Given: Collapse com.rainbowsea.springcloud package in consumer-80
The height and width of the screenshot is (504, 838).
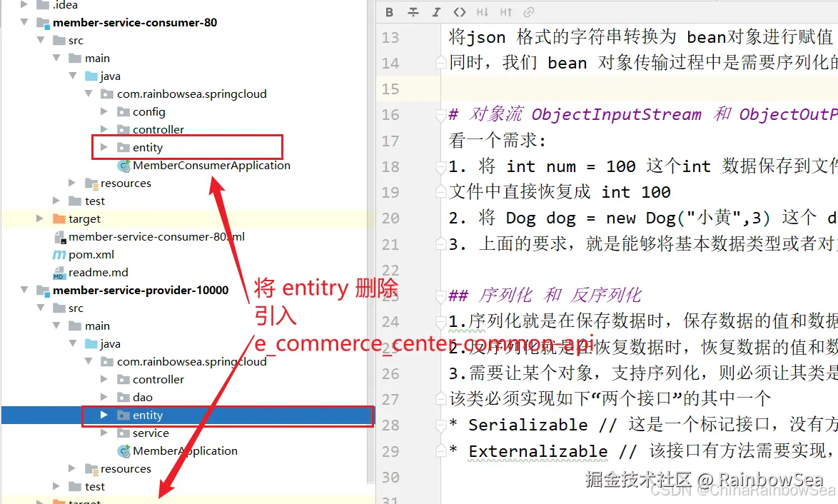Looking at the screenshot, I should point(89,94).
